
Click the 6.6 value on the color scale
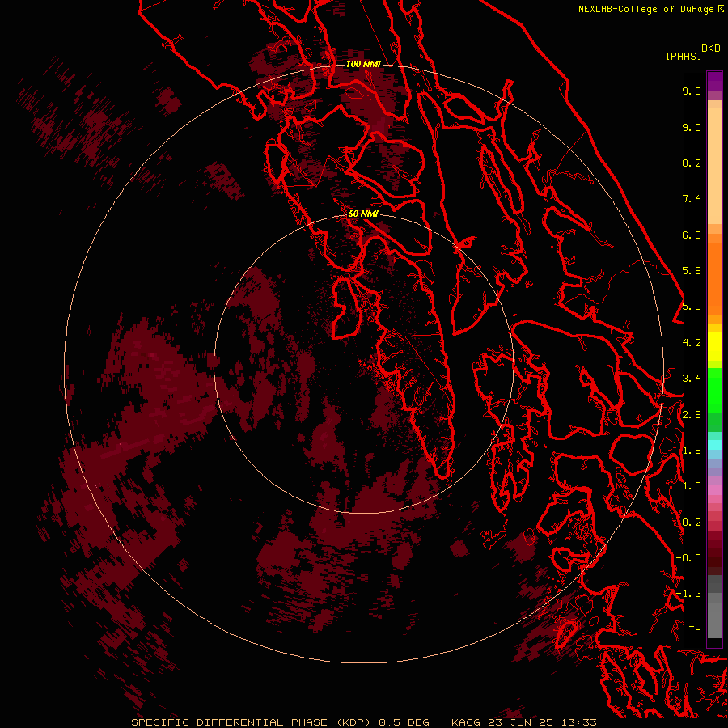point(692,235)
